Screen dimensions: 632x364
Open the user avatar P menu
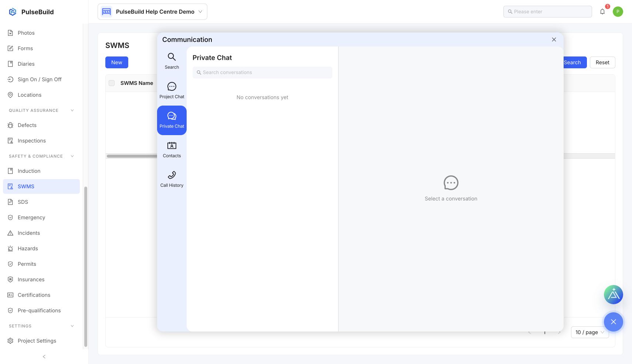point(618,11)
